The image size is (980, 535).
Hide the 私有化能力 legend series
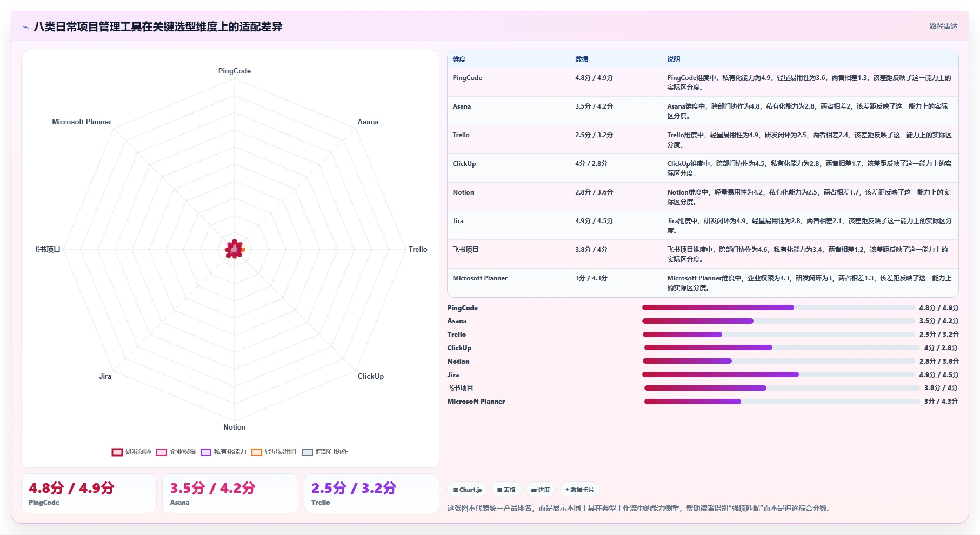223,452
